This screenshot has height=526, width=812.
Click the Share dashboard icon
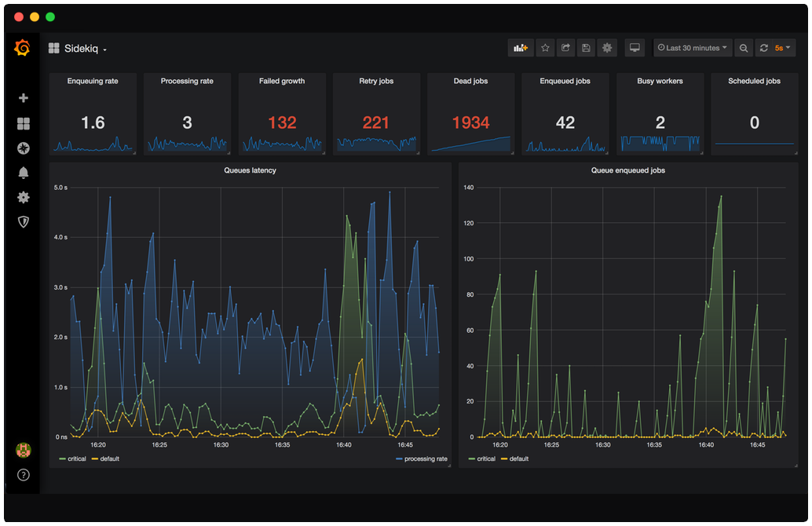tap(565, 48)
